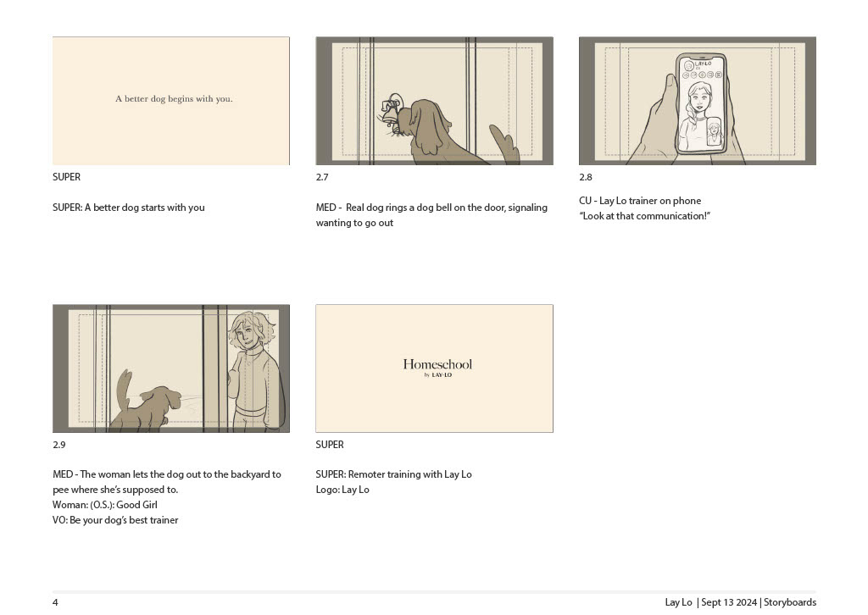Image resolution: width=868 pixels, height=615 pixels.
Task: Click the frame label 2.8
Action: tap(586, 177)
